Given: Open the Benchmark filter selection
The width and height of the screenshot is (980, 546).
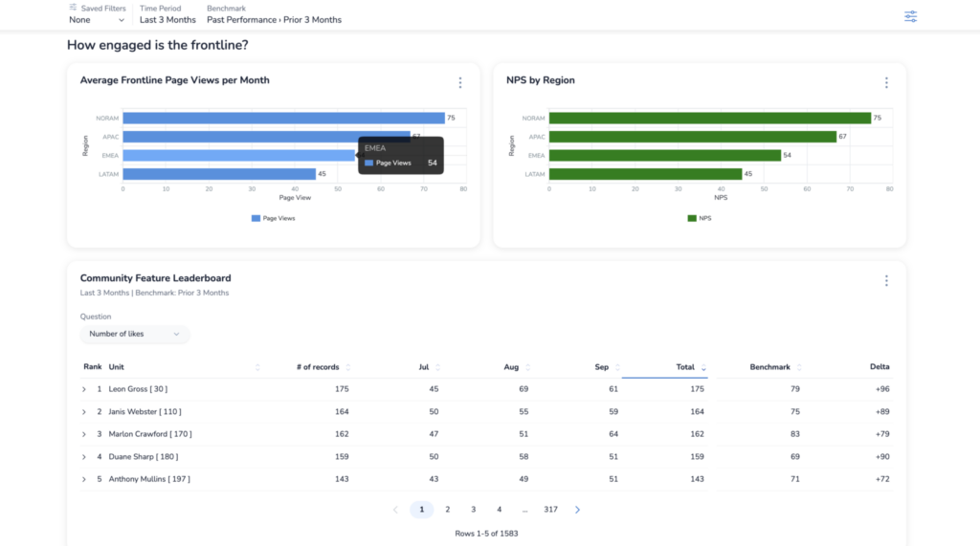Looking at the screenshot, I should click(274, 19).
